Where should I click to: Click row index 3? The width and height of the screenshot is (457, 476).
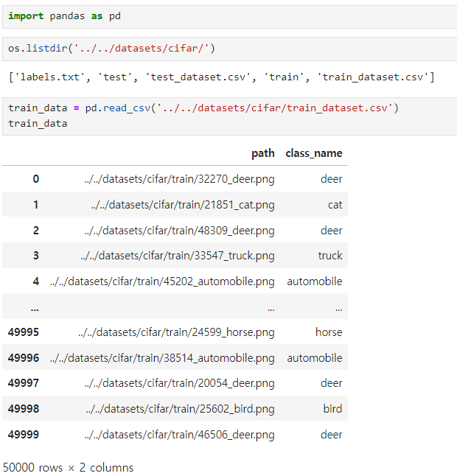coord(36,255)
